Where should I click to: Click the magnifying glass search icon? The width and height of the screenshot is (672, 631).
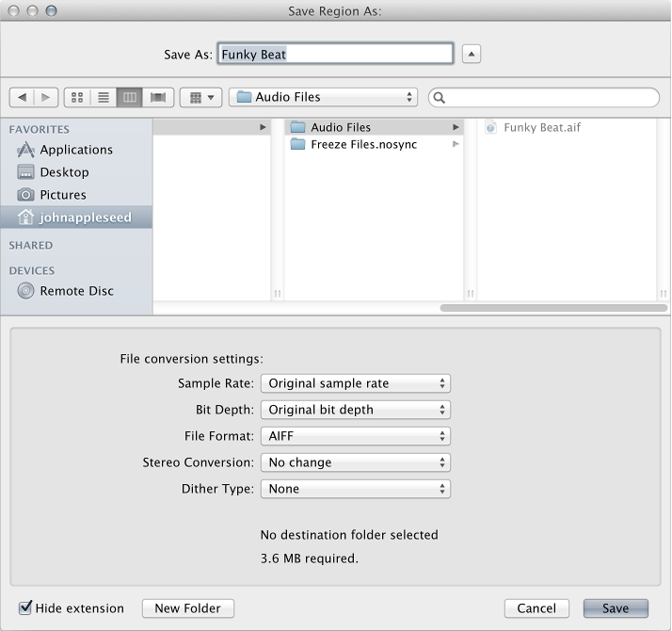pos(439,98)
